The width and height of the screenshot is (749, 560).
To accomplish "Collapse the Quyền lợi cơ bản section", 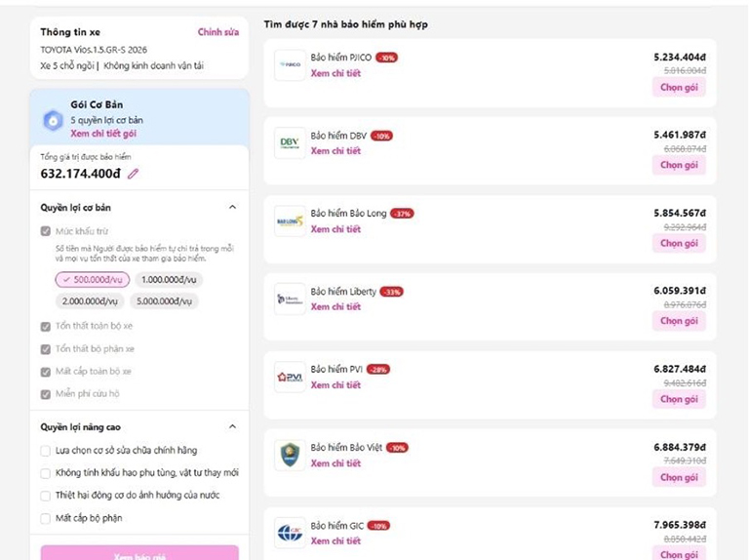I will coord(233,207).
